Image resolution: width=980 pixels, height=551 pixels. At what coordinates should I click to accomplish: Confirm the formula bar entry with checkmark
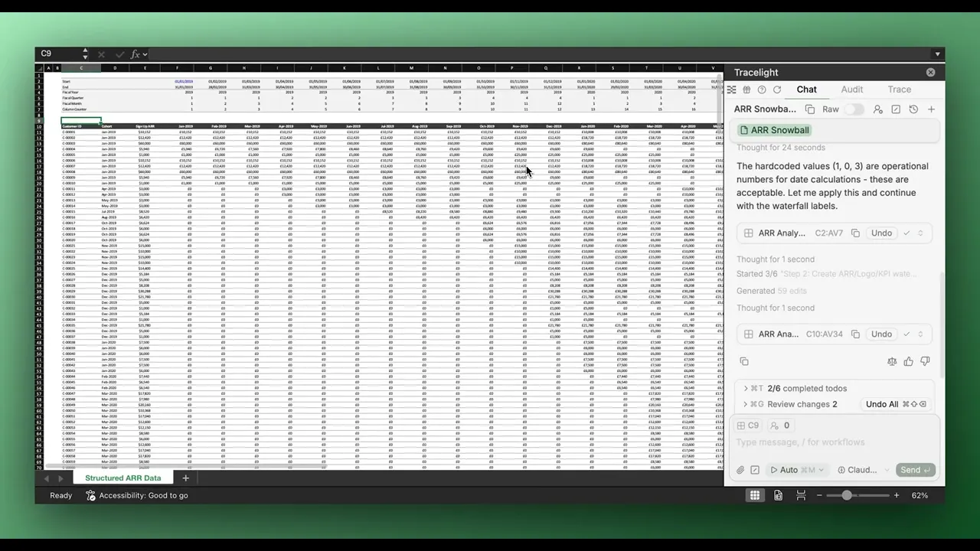(119, 54)
